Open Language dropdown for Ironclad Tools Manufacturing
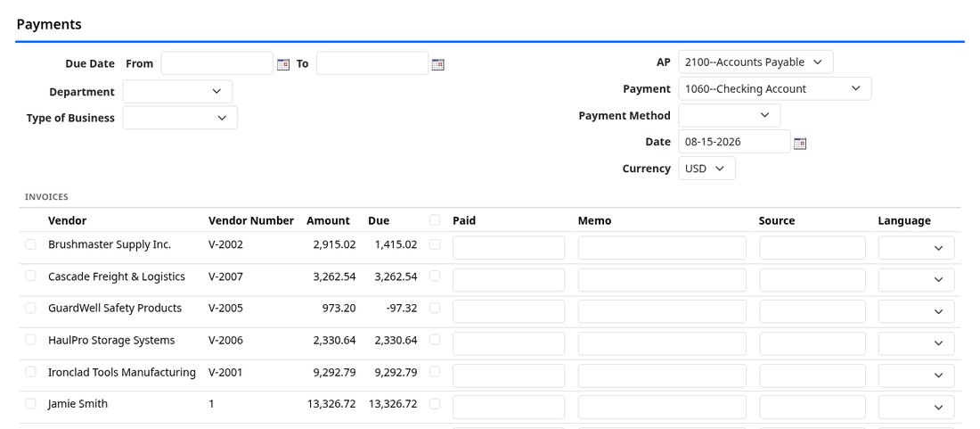980x429 pixels. click(916, 375)
